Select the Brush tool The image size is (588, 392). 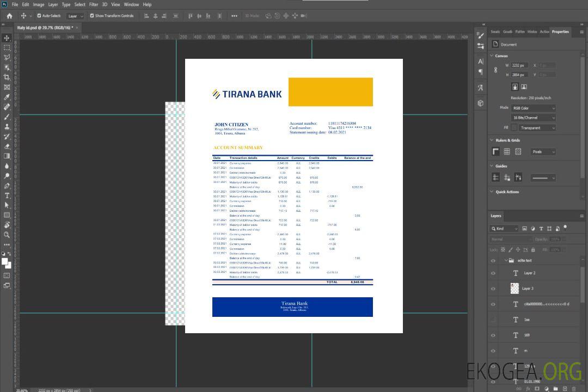tap(7, 117)
